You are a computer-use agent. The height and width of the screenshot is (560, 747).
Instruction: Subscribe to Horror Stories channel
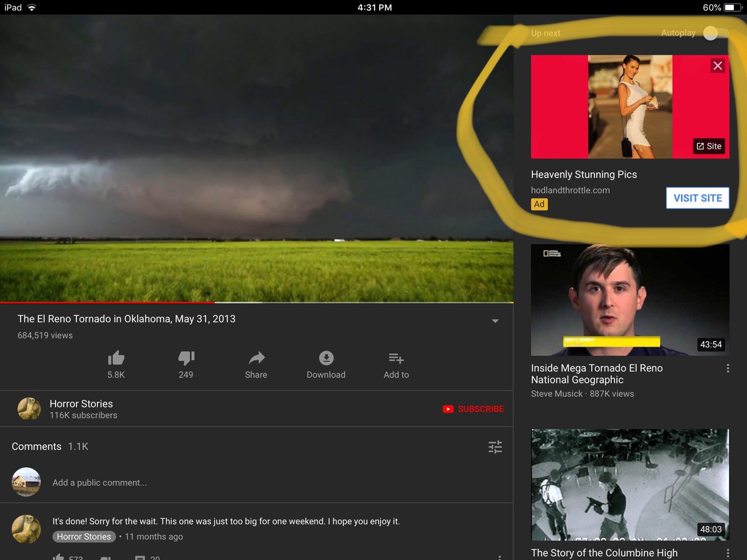pyautogui.click(x=473, y=409)
